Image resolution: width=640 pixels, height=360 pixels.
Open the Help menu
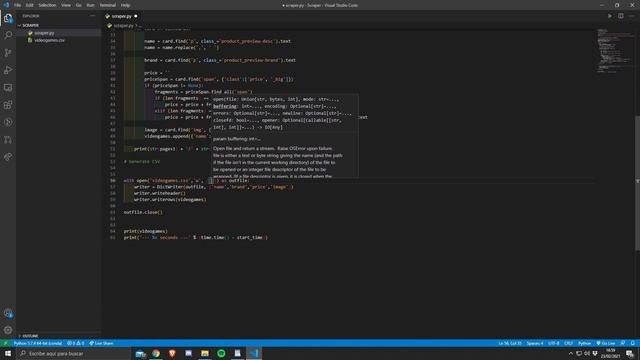(x=125, y=5)
